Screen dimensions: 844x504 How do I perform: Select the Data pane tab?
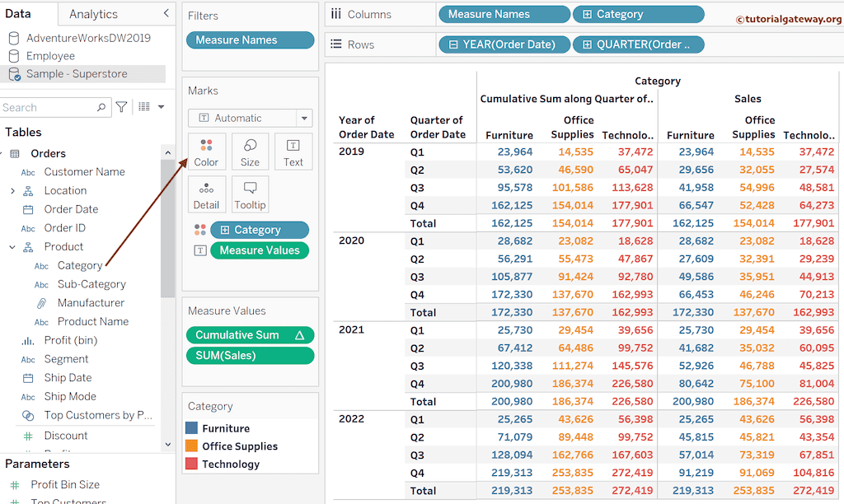point(19,13)
